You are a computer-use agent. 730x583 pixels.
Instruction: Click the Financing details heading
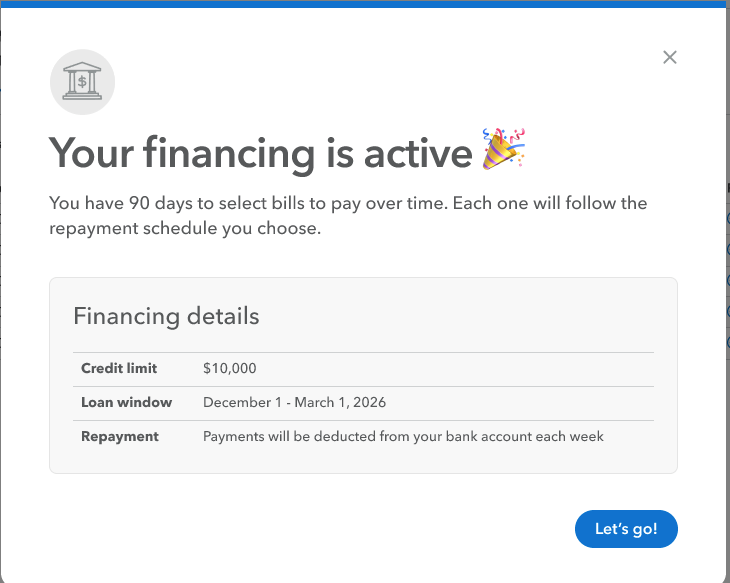[x=166, y=316]
